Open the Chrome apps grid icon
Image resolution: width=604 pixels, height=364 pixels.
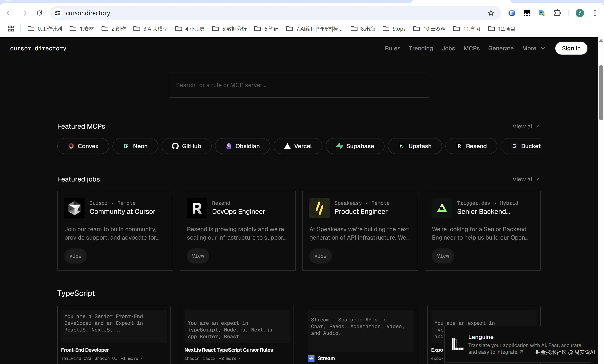click(x=11, y=29)
